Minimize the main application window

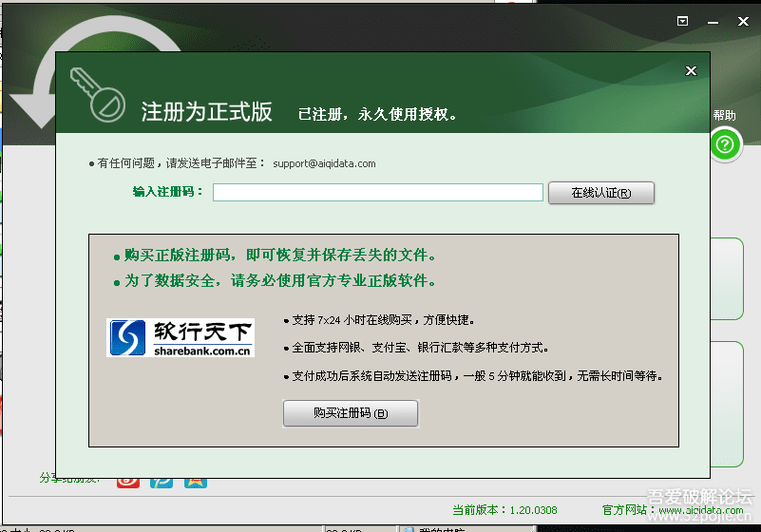pyautogui.click(x=713, y=22)
